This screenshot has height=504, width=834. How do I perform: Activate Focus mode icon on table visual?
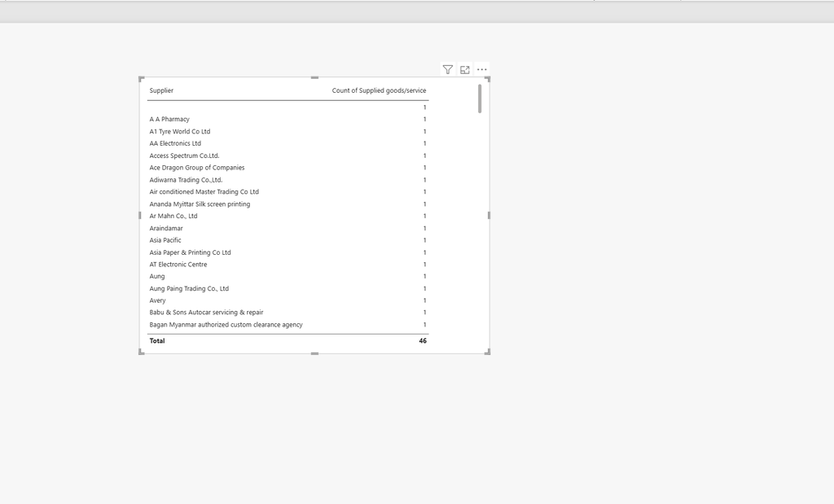(465, 70)
